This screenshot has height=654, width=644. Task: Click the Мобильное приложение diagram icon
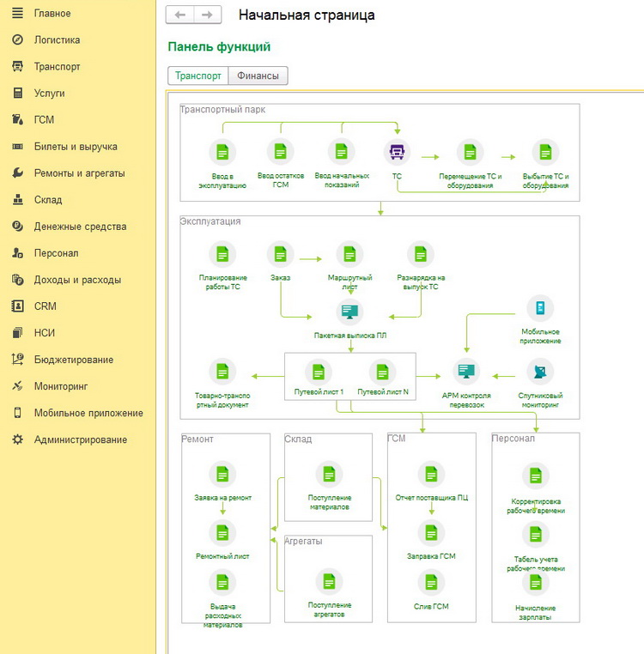point(540,307)
